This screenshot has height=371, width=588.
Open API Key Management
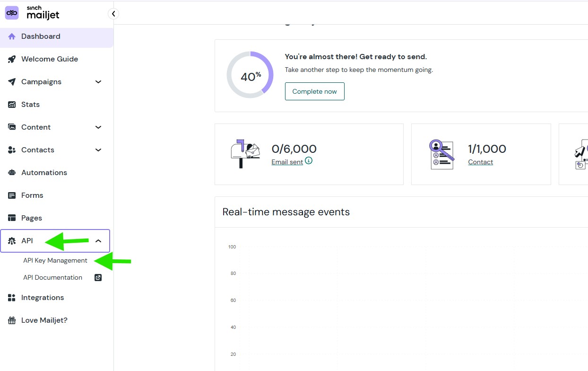(55, 261)
